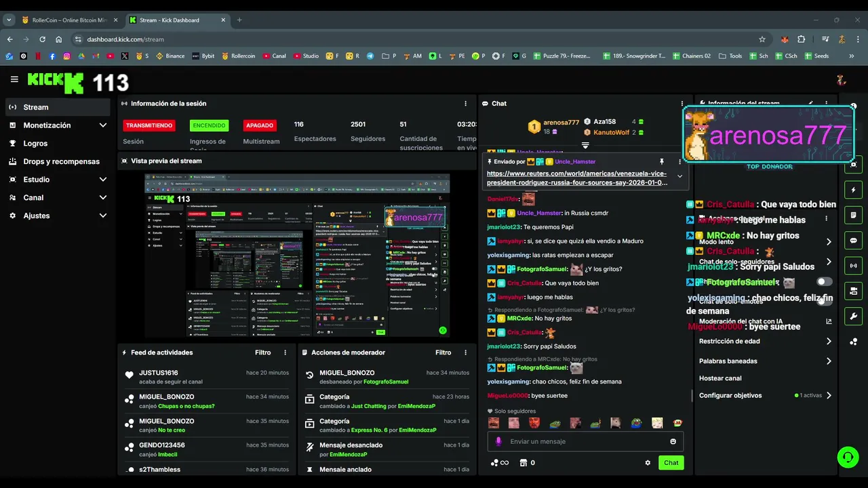Click the camera icon in the right toolbar

853,291
